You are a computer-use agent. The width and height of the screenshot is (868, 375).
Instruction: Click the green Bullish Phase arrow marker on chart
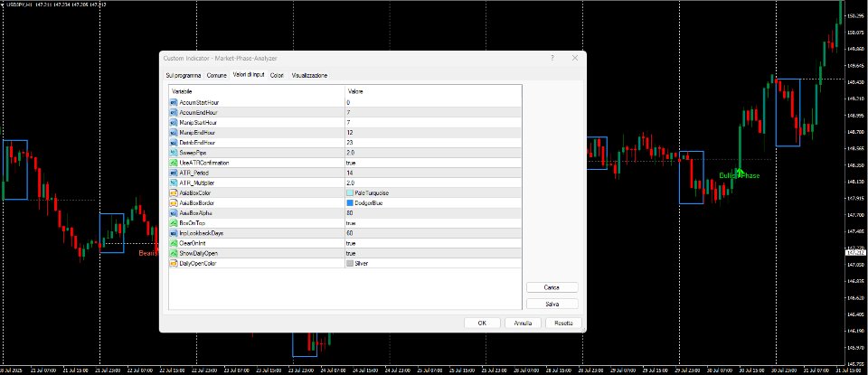click(x=740, y=171)
